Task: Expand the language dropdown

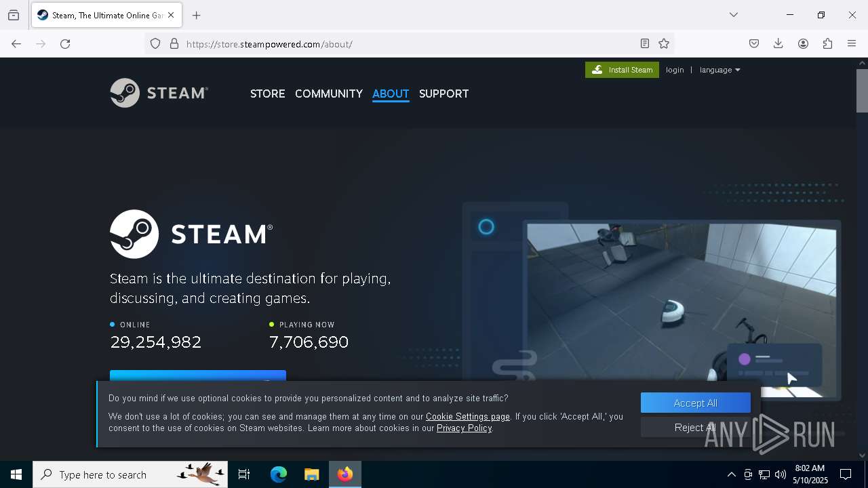Action: [x=719, y=70]
